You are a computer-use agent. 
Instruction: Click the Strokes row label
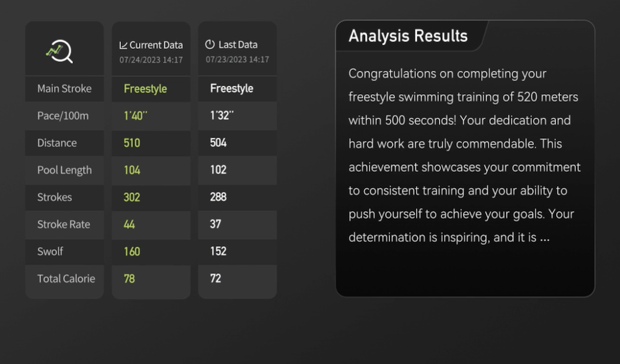[x=55, y=197]
